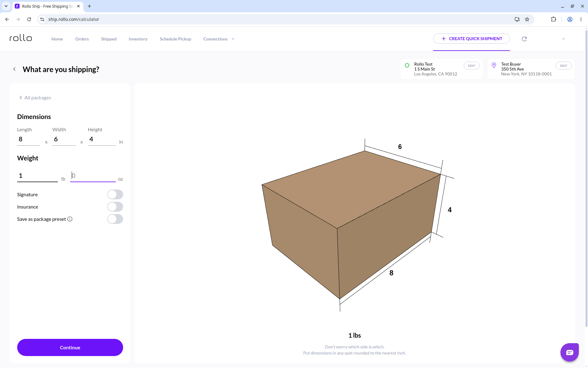Click the purple destination pin icon
The width and height of the screenshot is (588, 368).
[x=494, y=65]
